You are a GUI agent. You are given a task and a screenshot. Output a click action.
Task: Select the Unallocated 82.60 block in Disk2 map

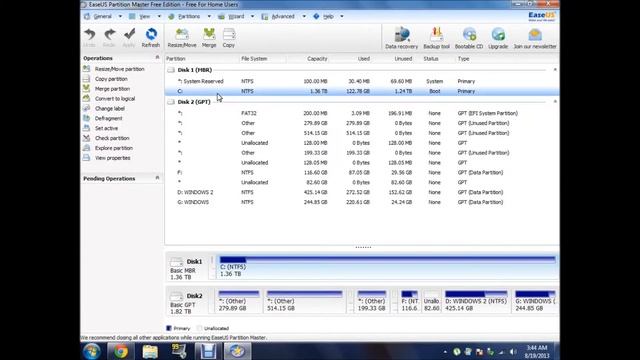pyautogui.click(x=431, y=301)
